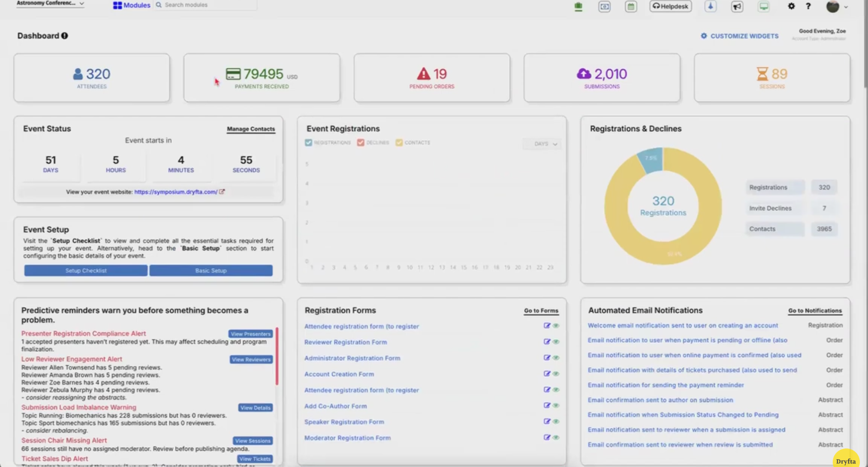Open the Helpdesk menu item
This screenshot has height=467, width=868.
click(670, 6)
